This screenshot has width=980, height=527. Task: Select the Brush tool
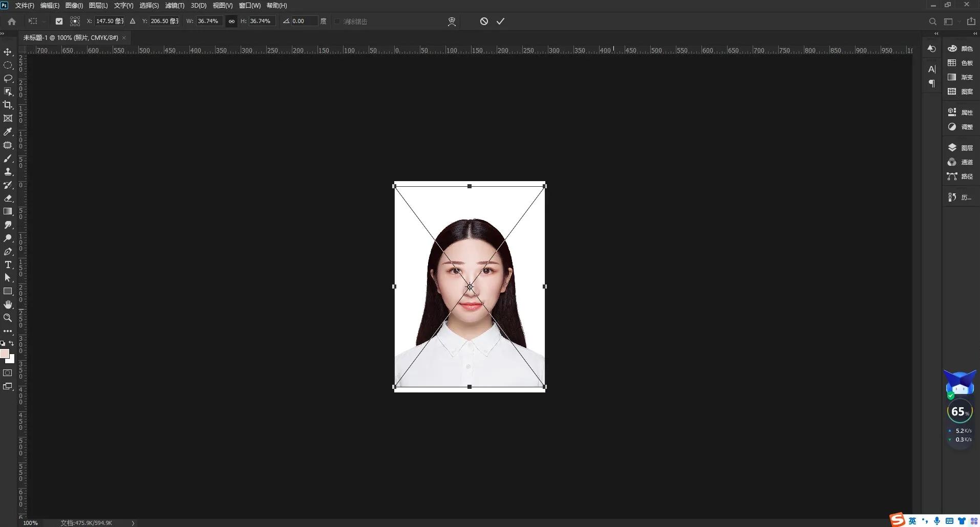click(8, 159)
